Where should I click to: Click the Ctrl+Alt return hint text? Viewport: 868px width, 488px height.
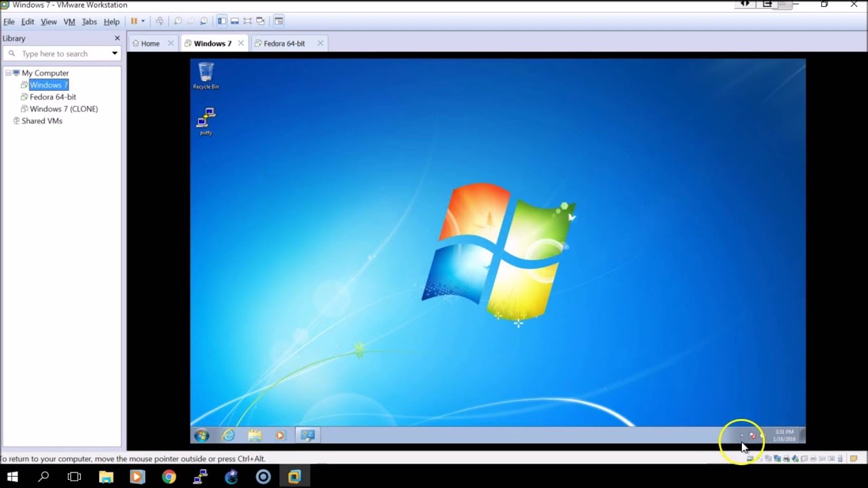(133, 459)
